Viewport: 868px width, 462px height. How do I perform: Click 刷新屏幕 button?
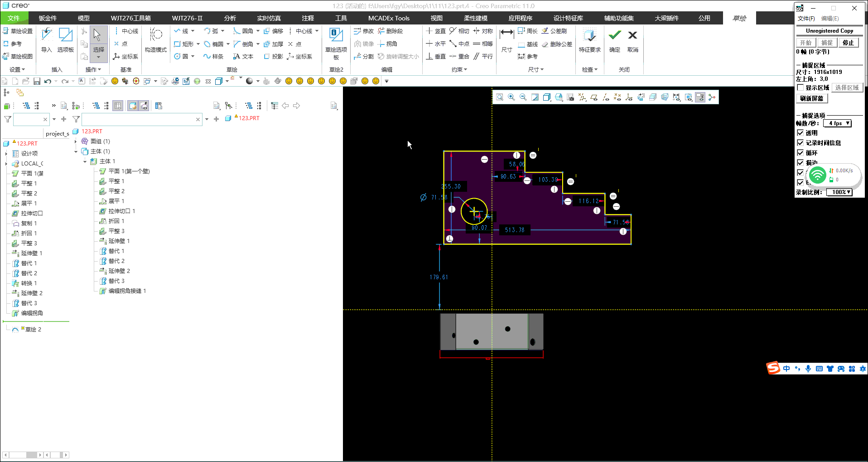click(812, 98)
